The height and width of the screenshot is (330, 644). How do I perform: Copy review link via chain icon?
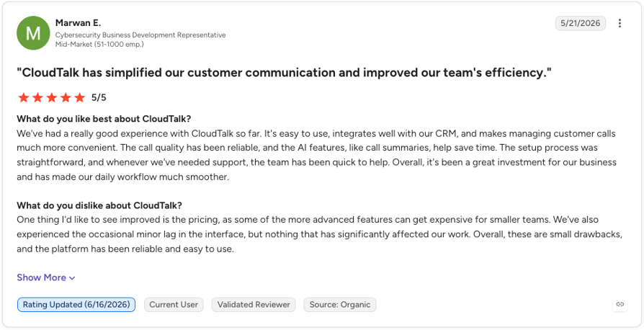point(620,305)
